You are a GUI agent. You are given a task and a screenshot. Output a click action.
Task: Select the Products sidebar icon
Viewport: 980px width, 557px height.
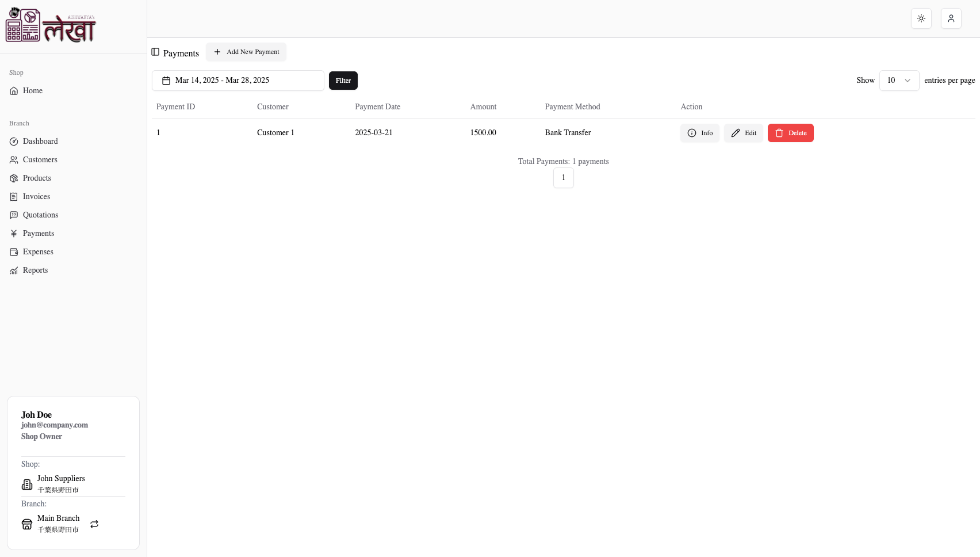(14, 178)
